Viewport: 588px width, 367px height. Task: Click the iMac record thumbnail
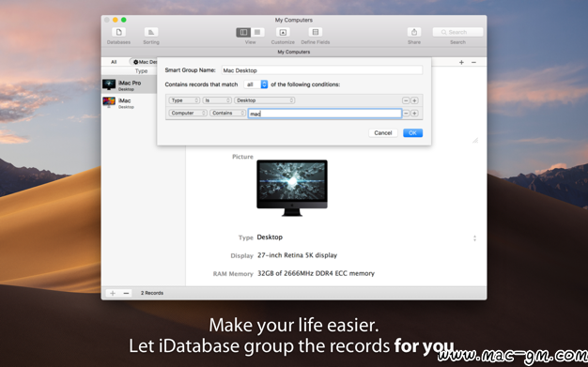point(109,102)
